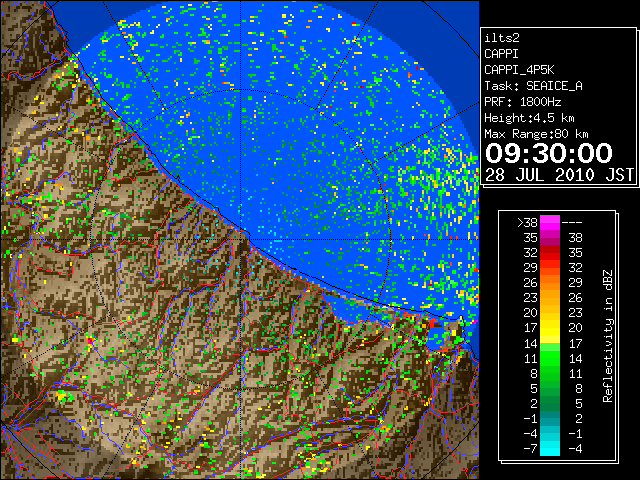The height and width of the screenshot is (480, 640).
Task: Click the "28 JUL 2010 JST" date
Action: (x=559, y=175)
